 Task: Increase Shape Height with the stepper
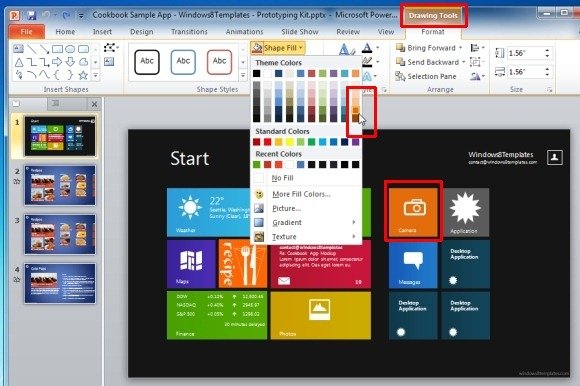(x=547, y=50)
